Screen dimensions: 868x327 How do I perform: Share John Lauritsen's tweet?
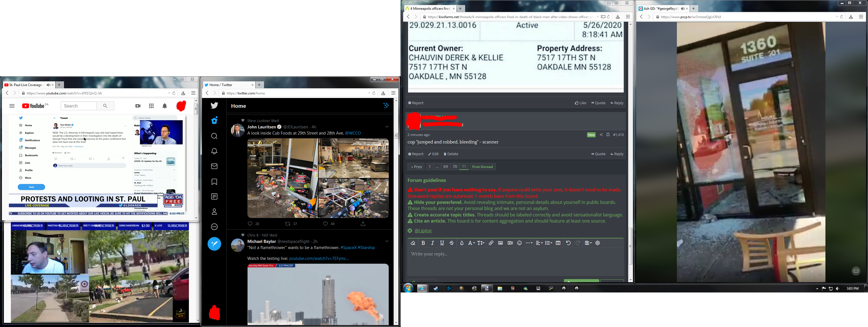[x=363, y=224]
